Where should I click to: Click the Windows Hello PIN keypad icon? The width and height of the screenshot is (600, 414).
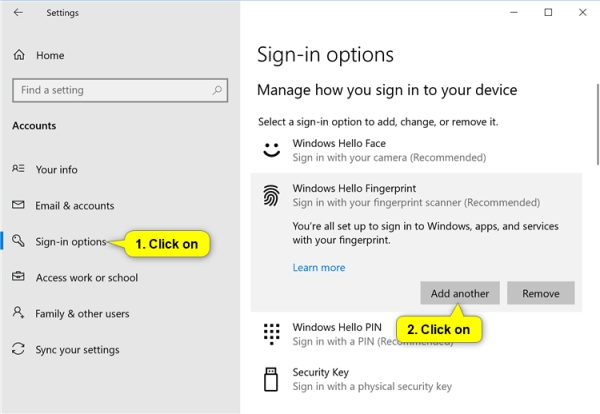271,334
